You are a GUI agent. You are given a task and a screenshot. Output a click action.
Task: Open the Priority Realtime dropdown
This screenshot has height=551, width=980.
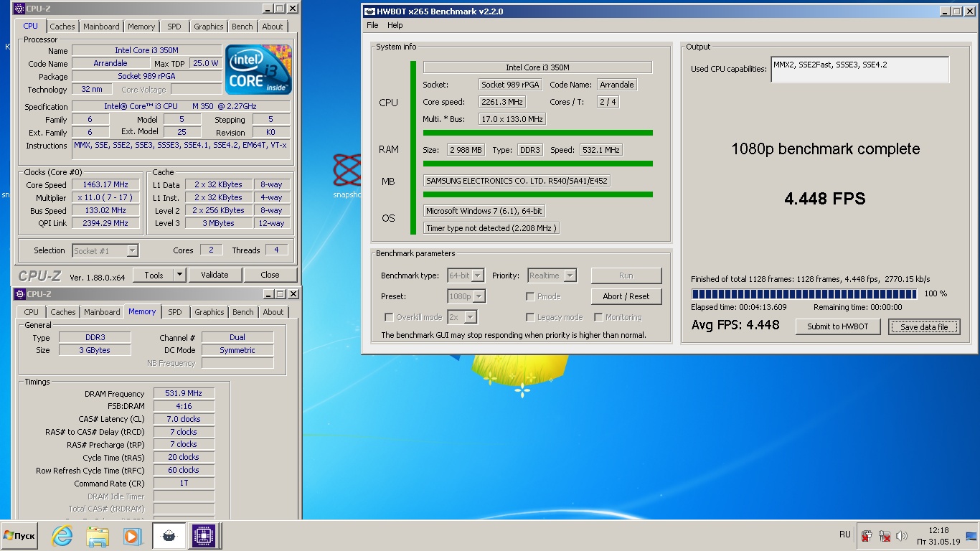click(x=552, y=275)
